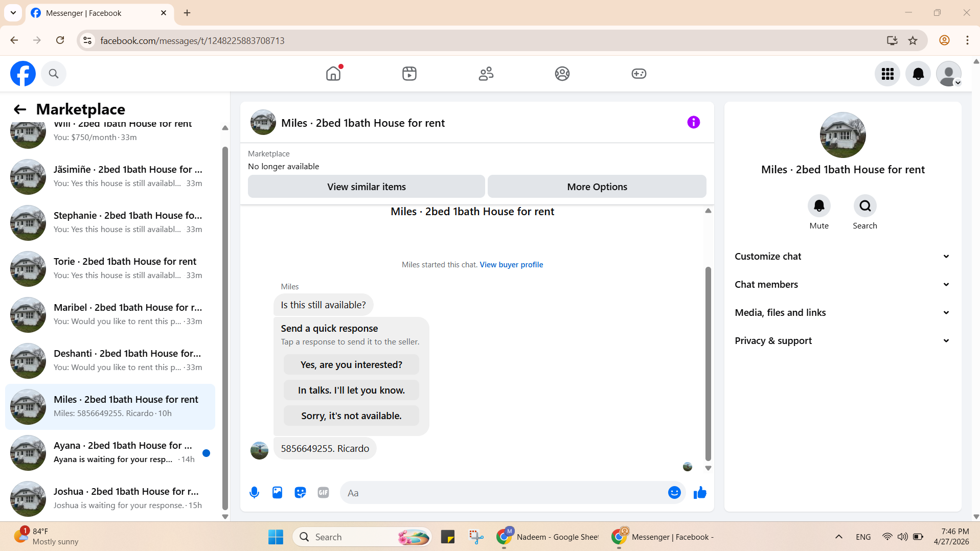Open the account profile avatar menu
This screenshot has width=980, height=551.
(x=949, y=74)
